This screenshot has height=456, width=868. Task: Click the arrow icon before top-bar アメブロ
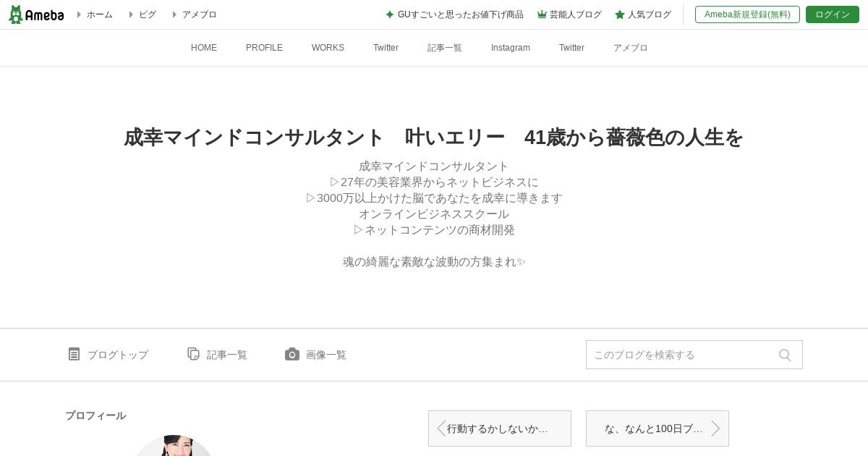click(x=174, y=14)
